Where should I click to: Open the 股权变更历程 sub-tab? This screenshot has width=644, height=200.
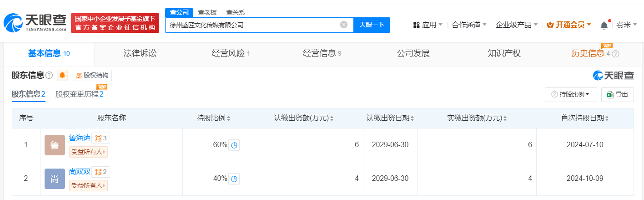coord(79,94)
